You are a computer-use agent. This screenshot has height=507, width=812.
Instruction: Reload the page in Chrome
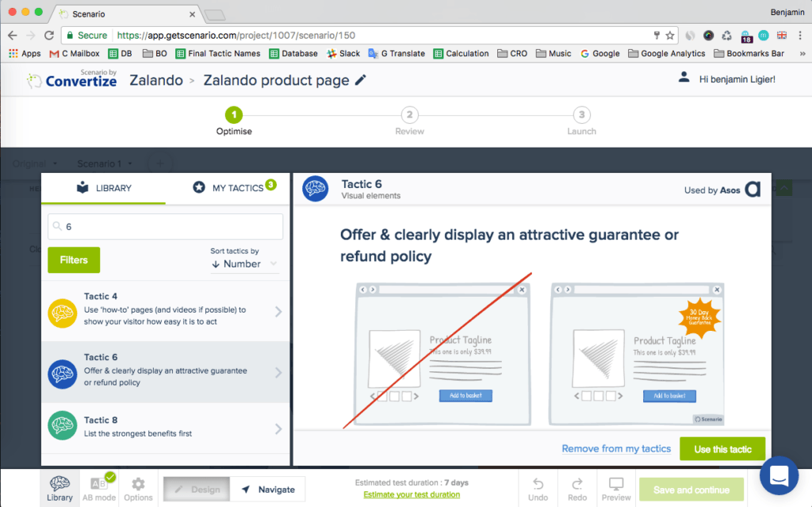pyautogui.click(x=49, y=35)
